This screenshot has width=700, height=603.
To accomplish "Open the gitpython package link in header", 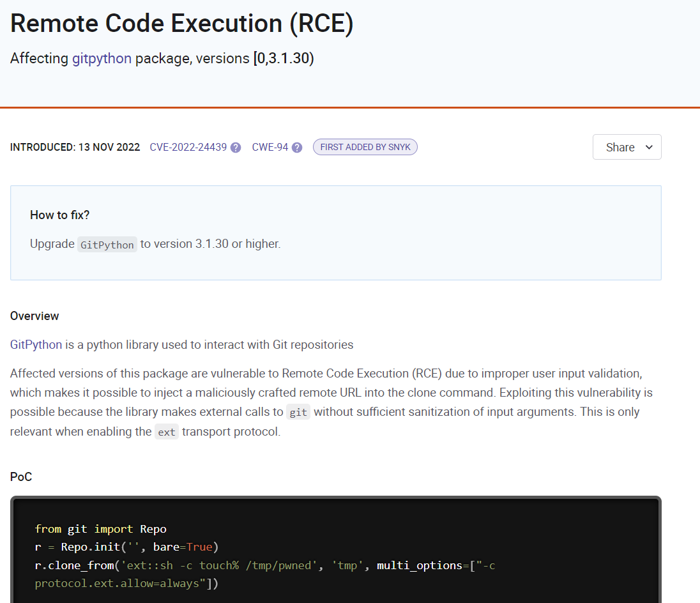I will pos(102,58).
